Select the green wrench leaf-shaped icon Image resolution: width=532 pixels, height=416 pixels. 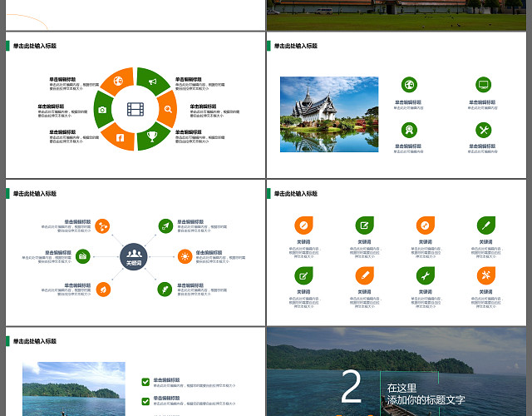(426, 275)
